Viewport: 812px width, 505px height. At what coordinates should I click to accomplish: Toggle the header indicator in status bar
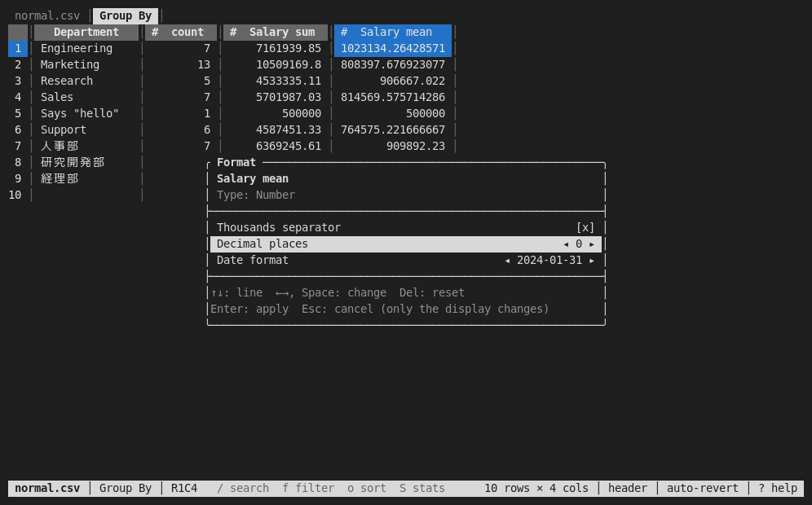(x=628, y=489)
